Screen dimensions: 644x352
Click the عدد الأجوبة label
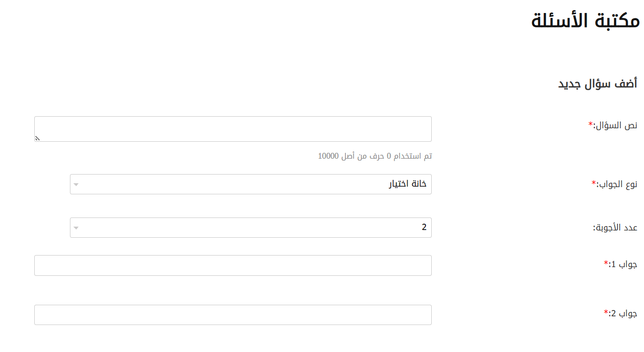click(615, 228)
